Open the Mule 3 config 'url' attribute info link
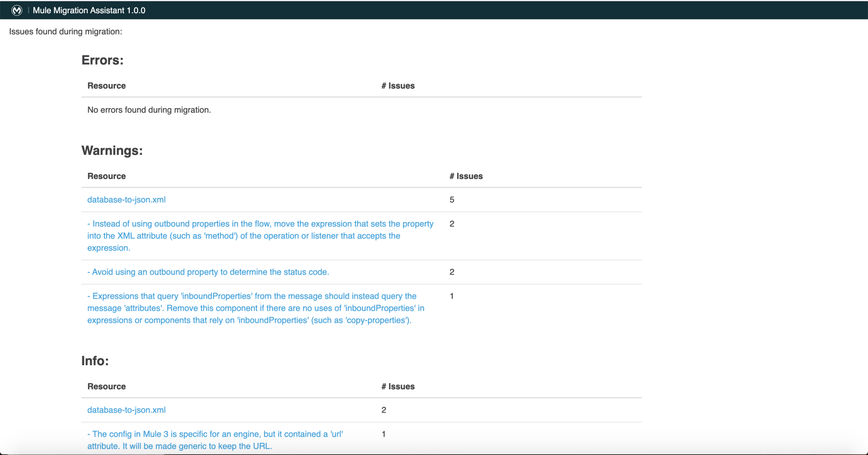 pyautogui.click(x=215, y=440)
